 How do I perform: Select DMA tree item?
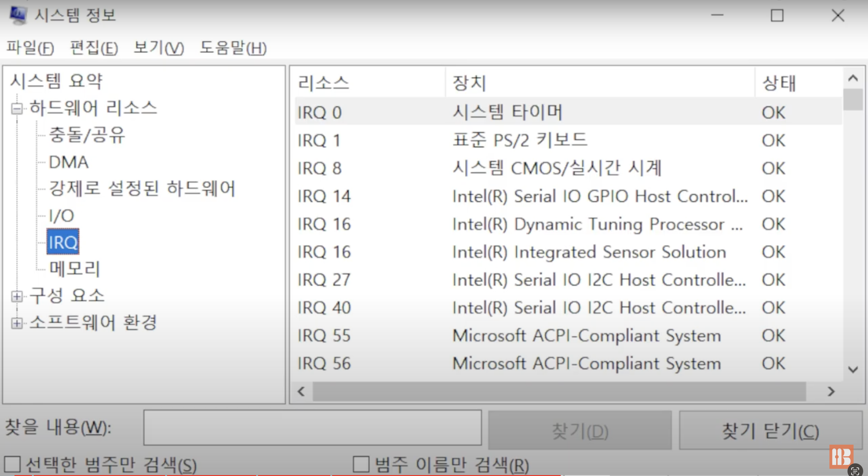69,162
